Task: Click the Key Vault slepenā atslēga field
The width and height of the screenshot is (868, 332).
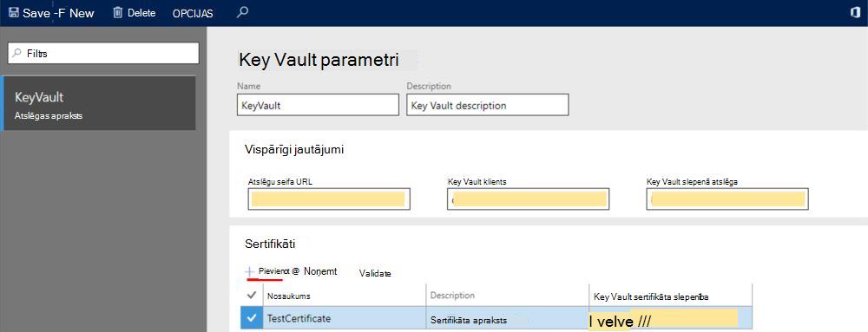Action: 727,199
